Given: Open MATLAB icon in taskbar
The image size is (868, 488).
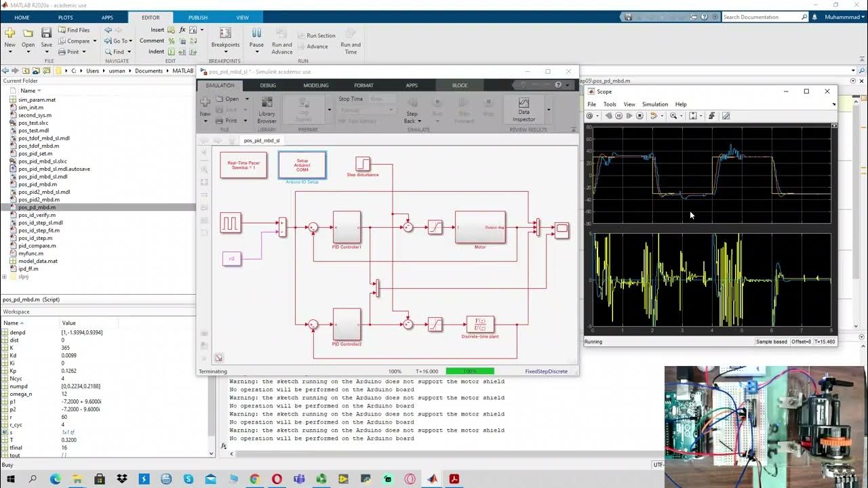Looking at the screenshot, I should coord(432,479).
